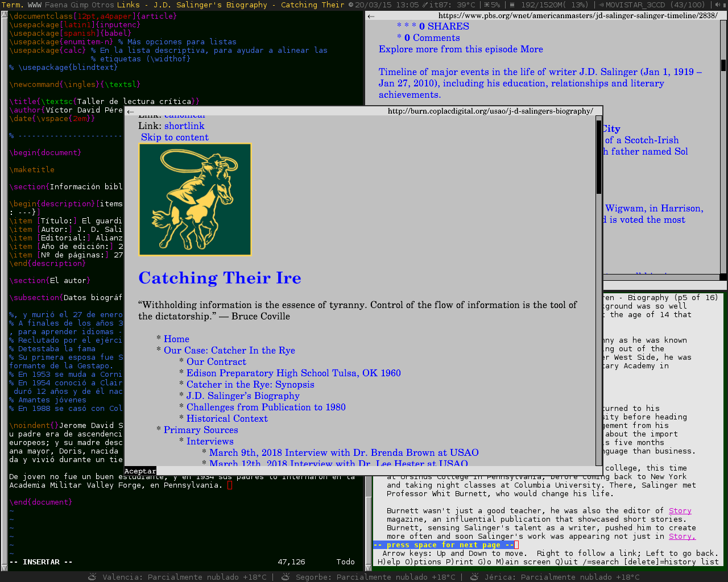Open the shortlink link

click(184, 126)
